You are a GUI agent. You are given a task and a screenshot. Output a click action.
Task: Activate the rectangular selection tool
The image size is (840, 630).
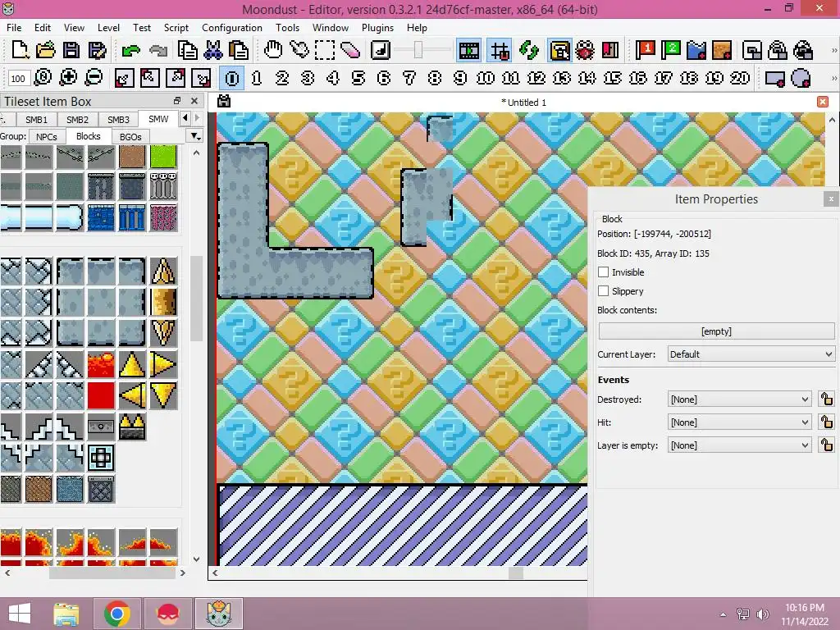click(x=325, y=50)
